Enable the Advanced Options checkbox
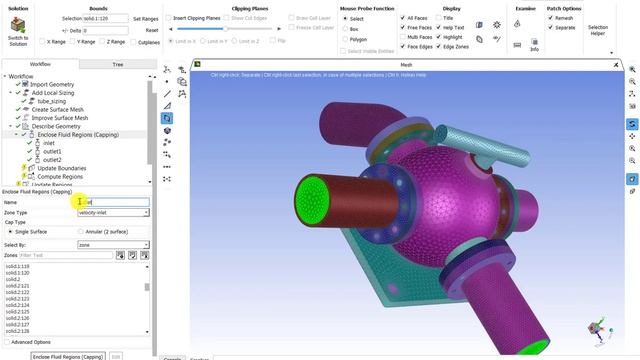The width and height of the screenshot is (640, 360). (x=7, y=342)
